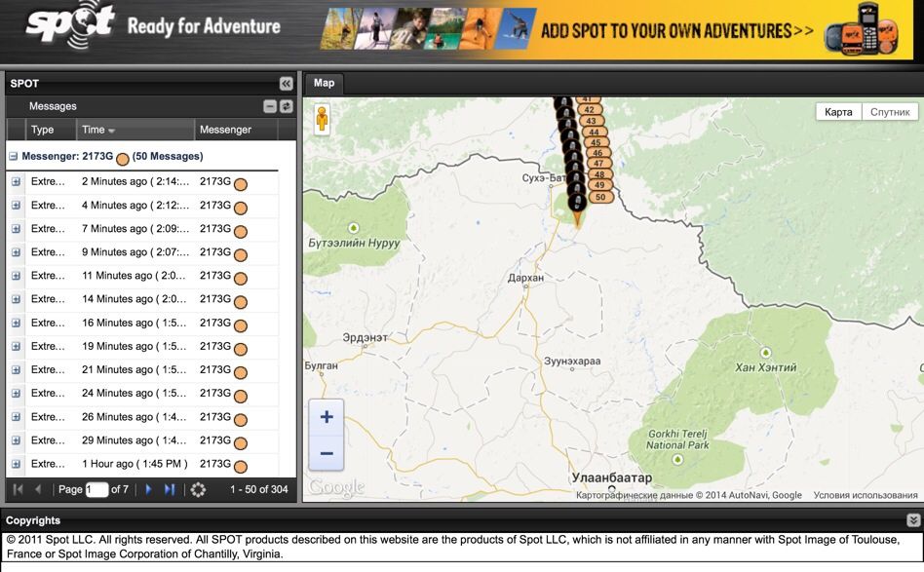924x572 pixels.
Task: Open the Map tab
Action: (x=324, y=84)
